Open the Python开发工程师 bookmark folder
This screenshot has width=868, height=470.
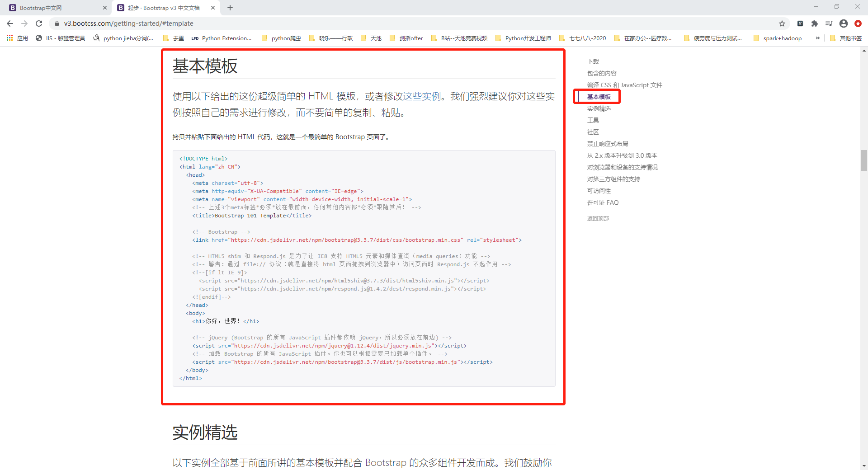523,38
